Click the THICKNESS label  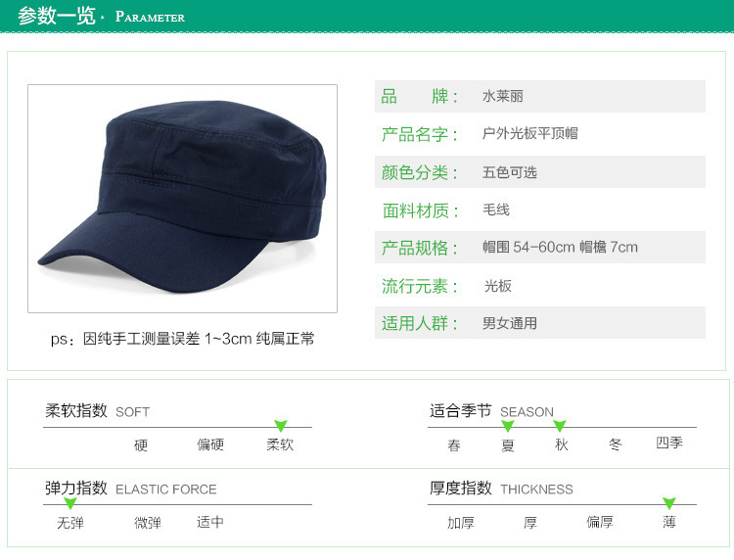click(x=536, y=490)
